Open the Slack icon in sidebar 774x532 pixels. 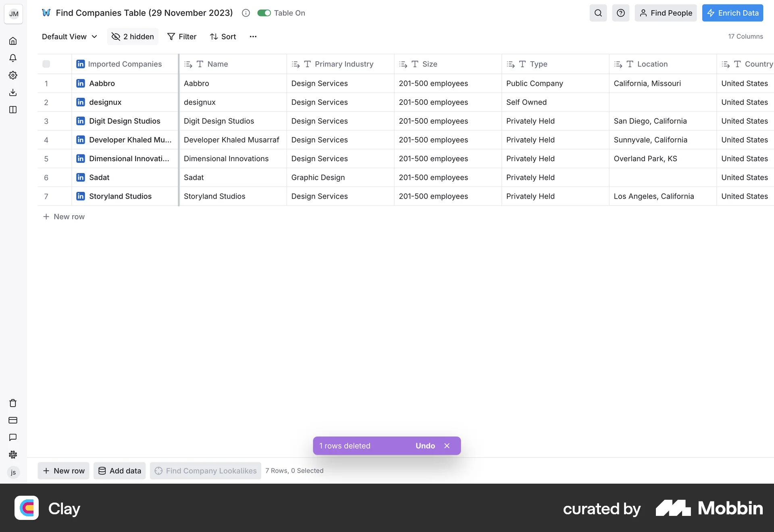[13, 455]
